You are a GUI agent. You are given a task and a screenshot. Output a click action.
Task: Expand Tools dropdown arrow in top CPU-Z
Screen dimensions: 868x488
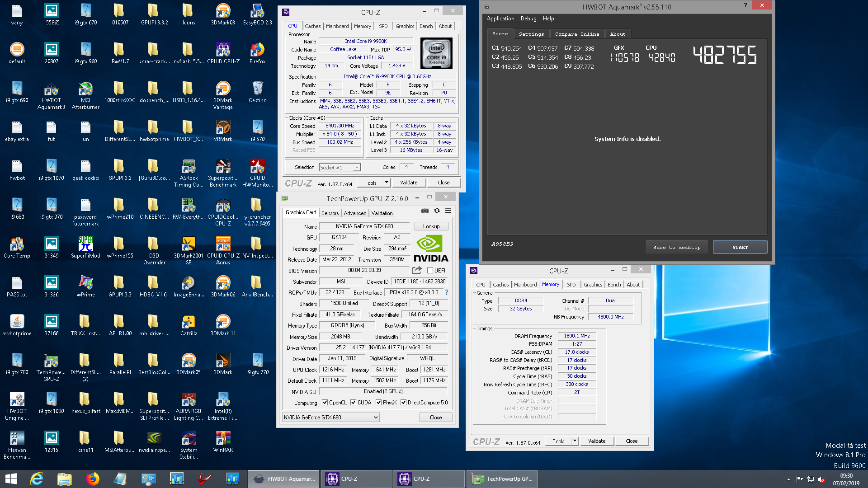387,183
